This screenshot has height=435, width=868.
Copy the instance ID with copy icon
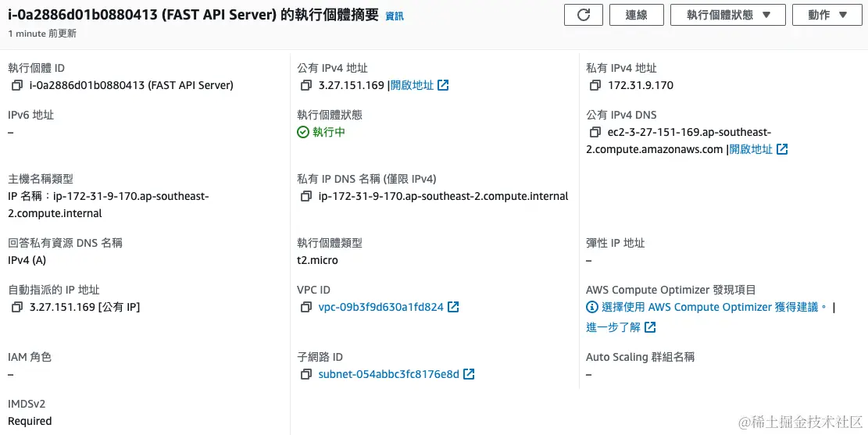coord(17,85)
